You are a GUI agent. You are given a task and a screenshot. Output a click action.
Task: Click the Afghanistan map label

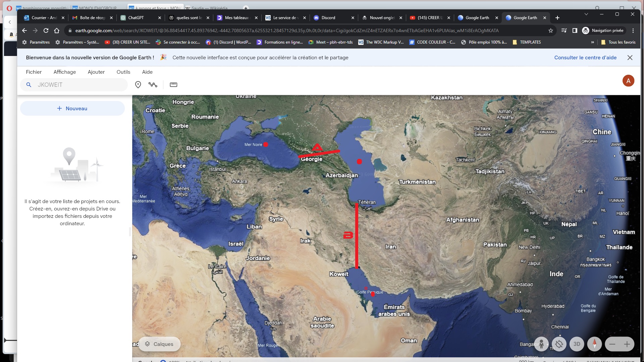coord(463,220)
